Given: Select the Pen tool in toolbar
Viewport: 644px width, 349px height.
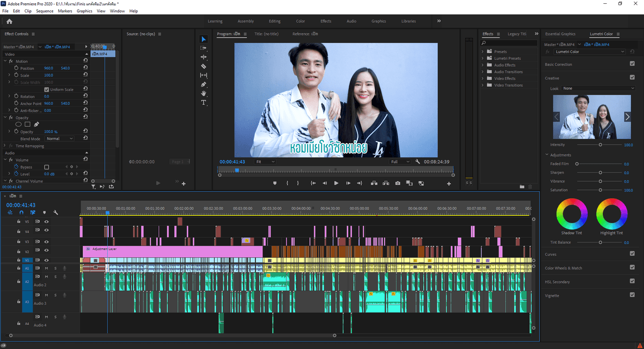Looking at the screenshot, I should [x=203, y=84].
